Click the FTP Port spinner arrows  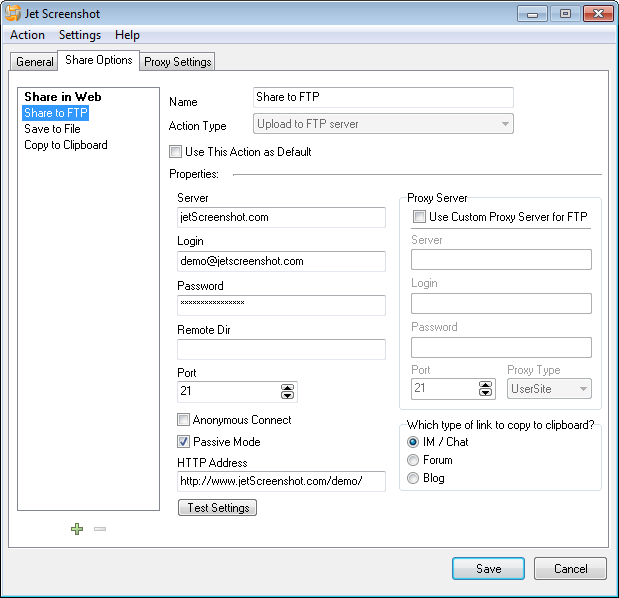click(x=288, y=392)
